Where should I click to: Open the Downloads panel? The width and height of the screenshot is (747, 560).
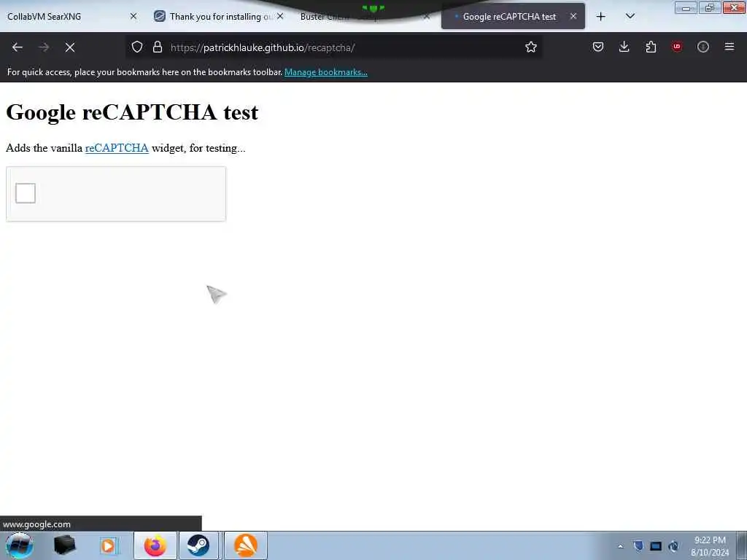coord(624,47)
